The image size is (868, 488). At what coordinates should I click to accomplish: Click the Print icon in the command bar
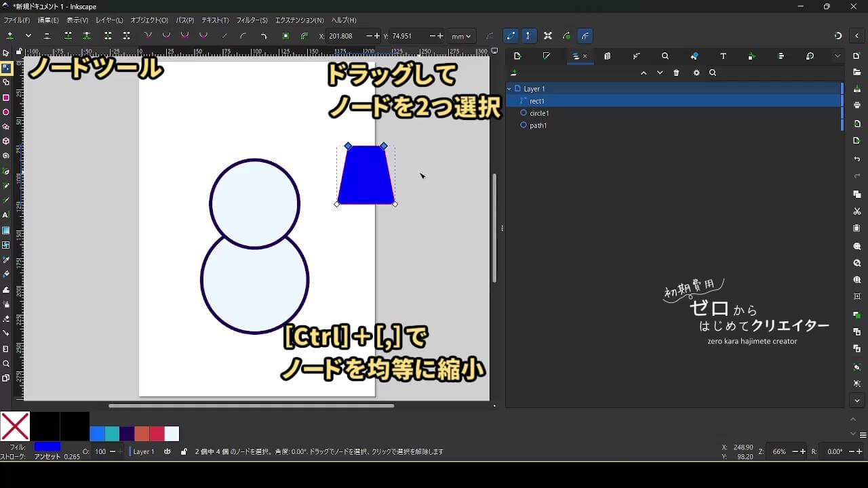(x=857, y=105)
